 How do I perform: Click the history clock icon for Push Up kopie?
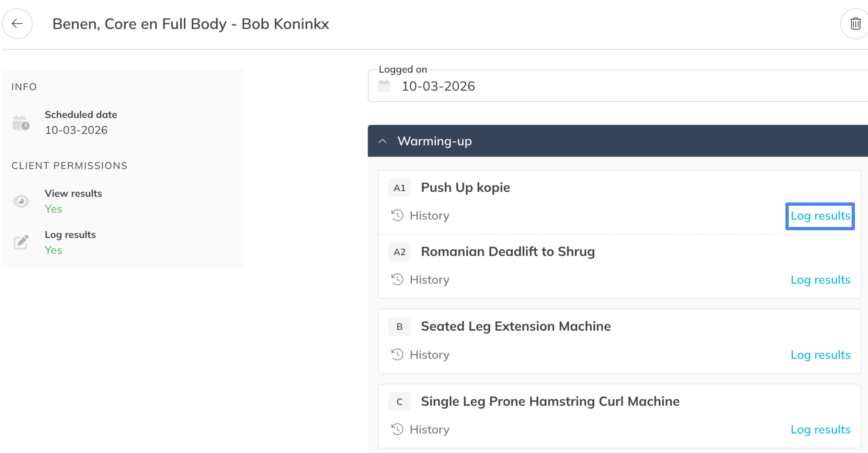(x=397, y=215)
